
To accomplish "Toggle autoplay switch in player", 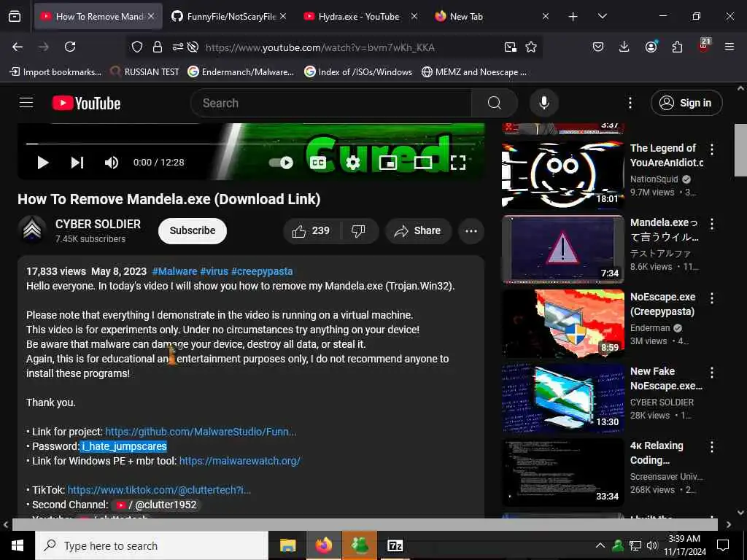I will tap(281, 163).
